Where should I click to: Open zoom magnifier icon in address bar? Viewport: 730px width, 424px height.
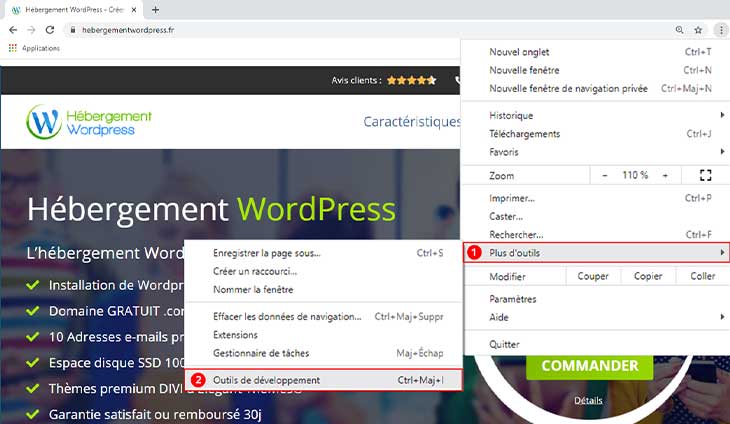click(x=679, y=30)
